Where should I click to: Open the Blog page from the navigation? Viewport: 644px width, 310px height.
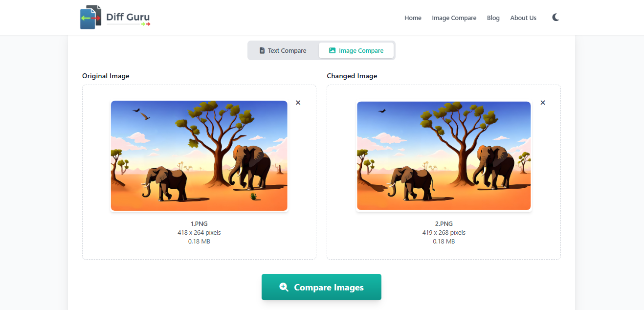[x=493, y=18]
